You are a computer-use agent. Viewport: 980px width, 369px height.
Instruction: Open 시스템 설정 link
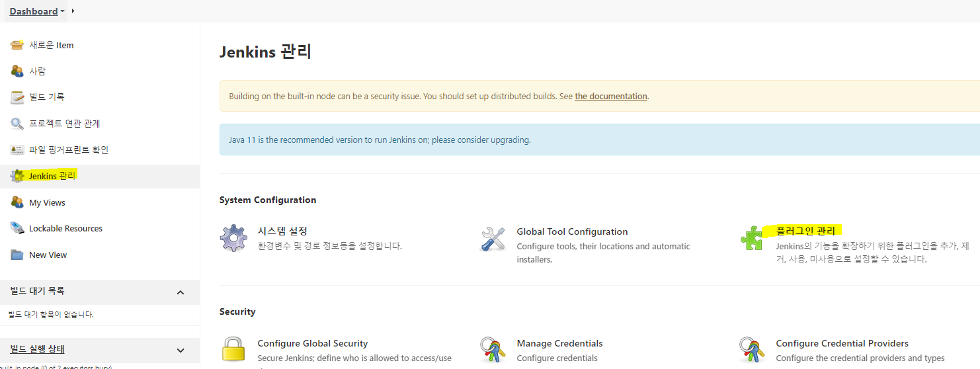(x=282, y=231)
